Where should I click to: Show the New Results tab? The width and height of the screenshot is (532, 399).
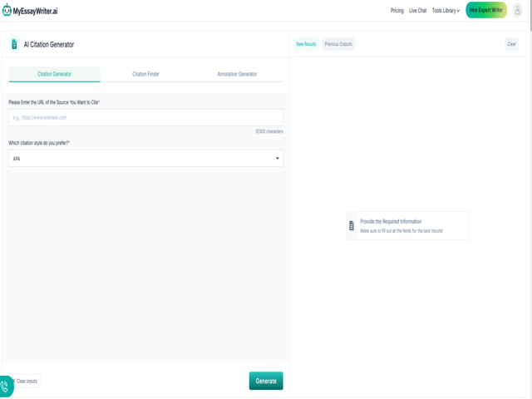[x=306, y=44]
